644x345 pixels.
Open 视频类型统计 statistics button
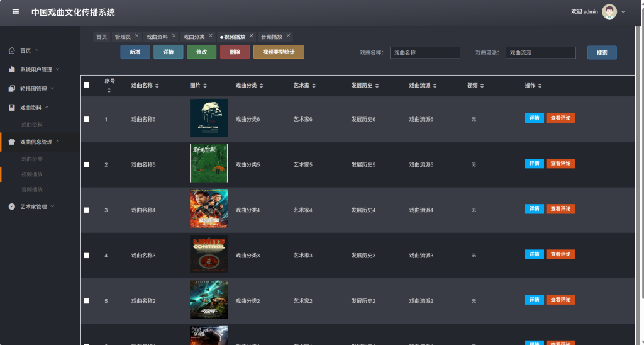[279, 52]
